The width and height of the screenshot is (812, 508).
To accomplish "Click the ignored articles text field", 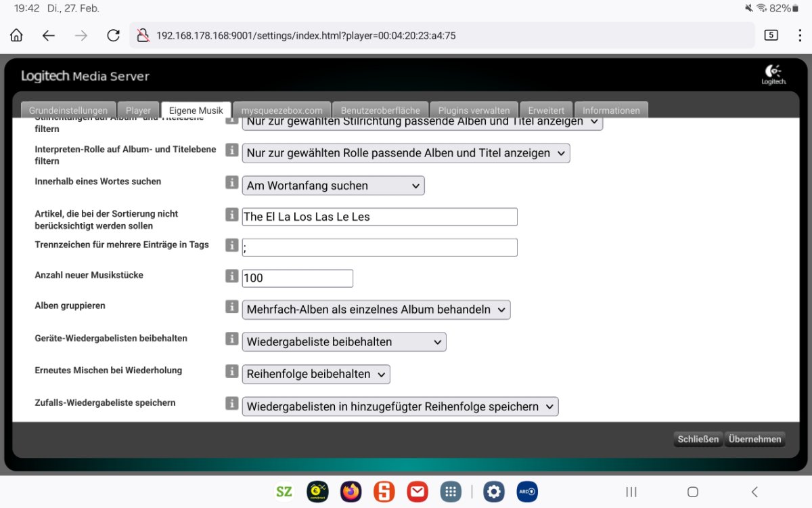I will (x=380, y=217).
